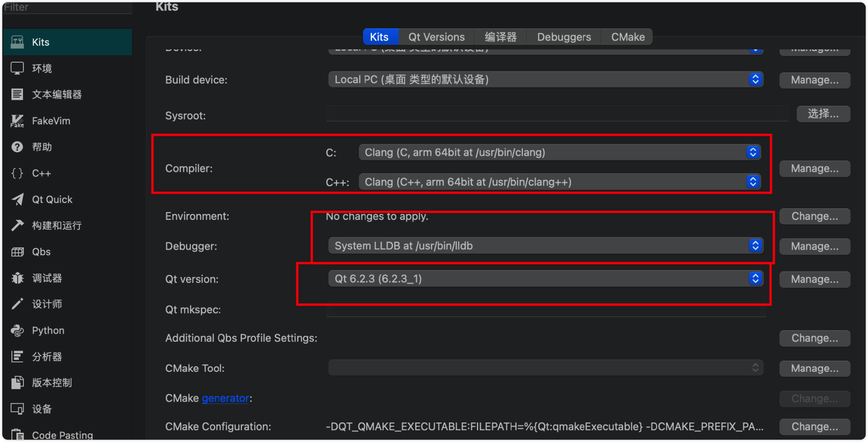
Task: Open the Qbs category icon
Action: point(17,252)
